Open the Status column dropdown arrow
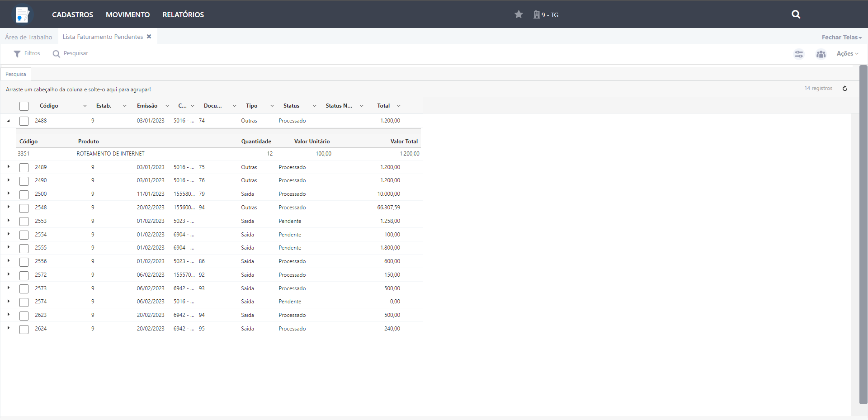This screenshot has width=868, height=420. pos(314,106)
